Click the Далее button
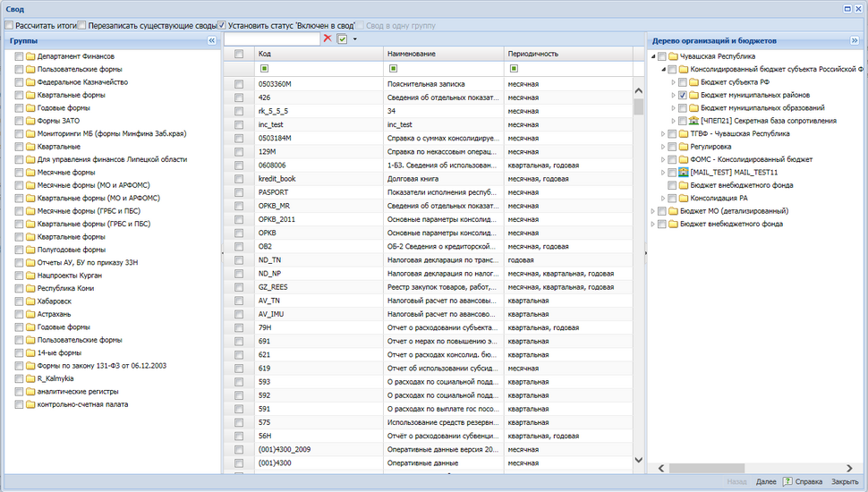The height and width of the screenshot is (492, 868). click(766, 482)
